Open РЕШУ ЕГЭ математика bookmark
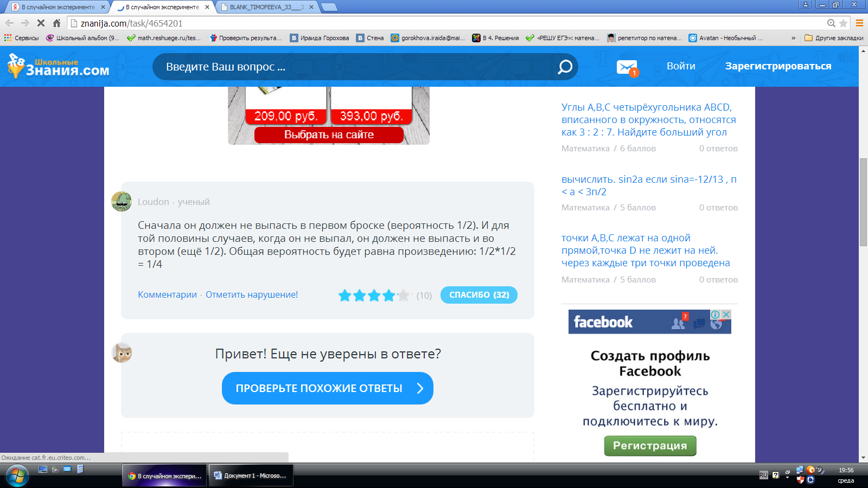Screen dimensions: 868x488 pyautogui.click(x=563, y=38)
